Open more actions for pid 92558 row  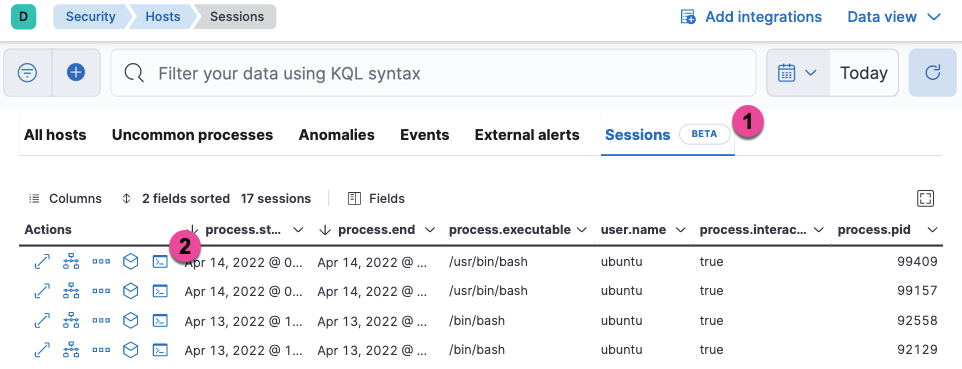[101, 320]
